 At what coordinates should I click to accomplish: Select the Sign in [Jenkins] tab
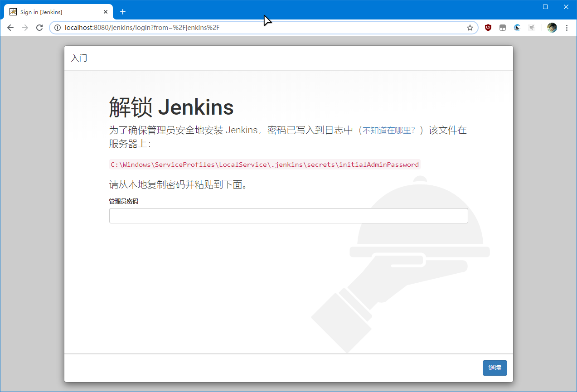click(x=50, y=12)
